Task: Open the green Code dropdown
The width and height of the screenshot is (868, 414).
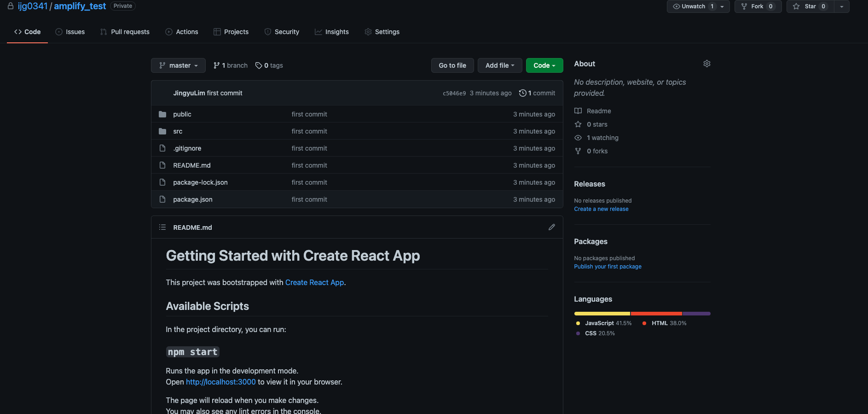Action: pyautogui.click(x=544, y=65)
